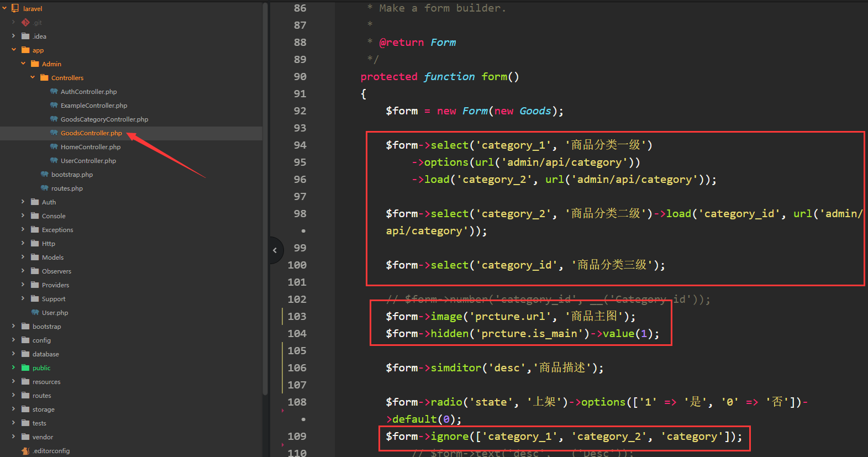The image size is (868, 457).
Task: Open routes.php under Admin
Action: coord(67,188)
